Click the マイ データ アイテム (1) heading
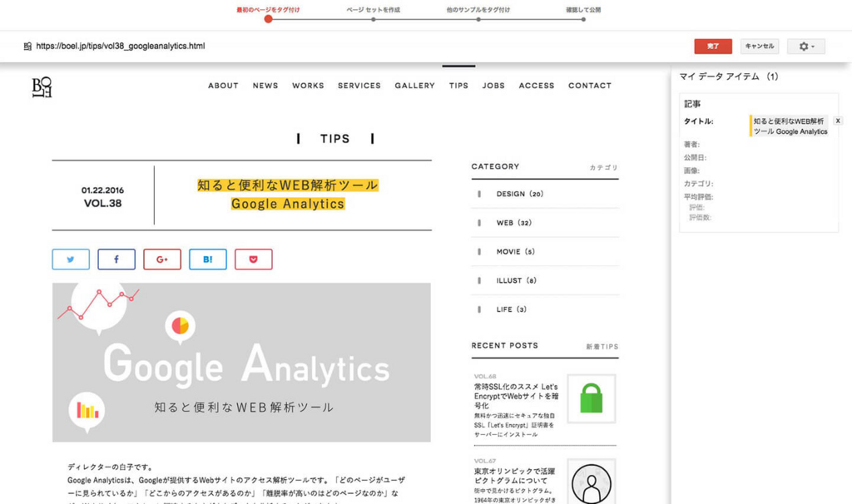852x504 pixels. point(729,77)
